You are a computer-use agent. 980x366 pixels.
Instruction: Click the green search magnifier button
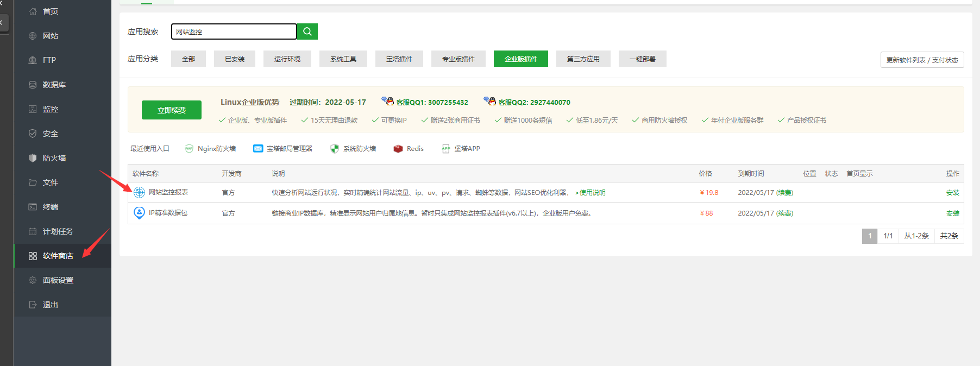(x=307, y=31)
